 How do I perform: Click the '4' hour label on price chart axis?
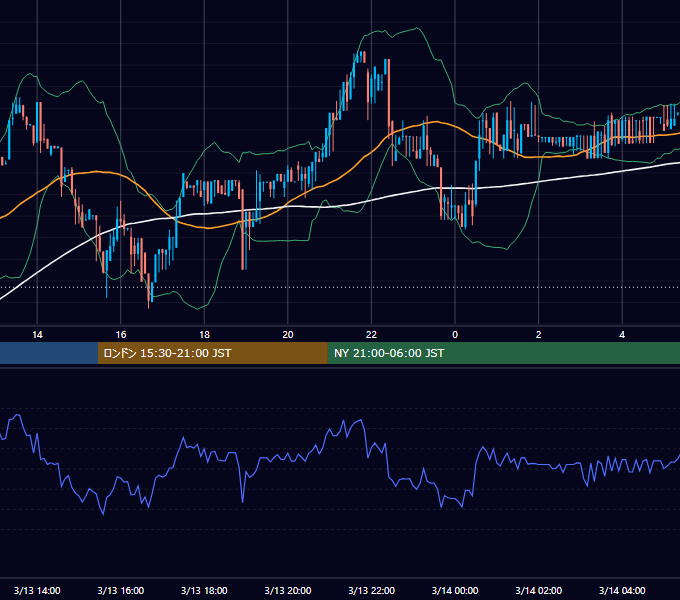(622, 335)
